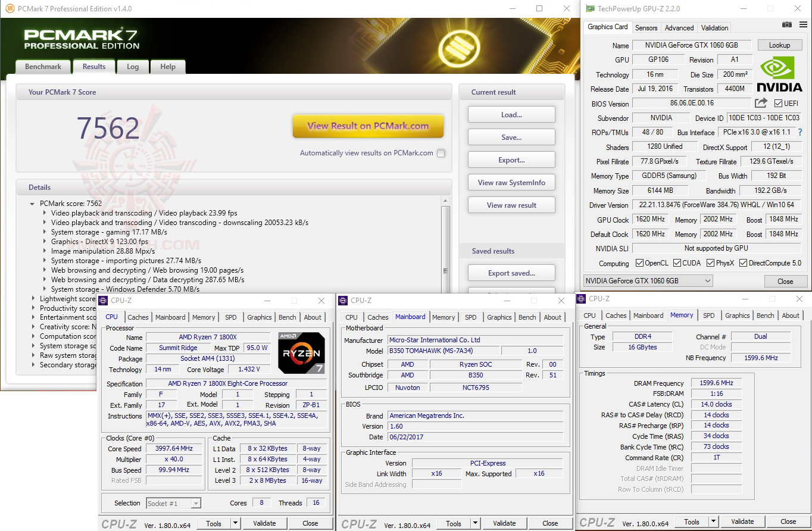Open the Advanced tab in GPU-Z

(x=679, y=28)
